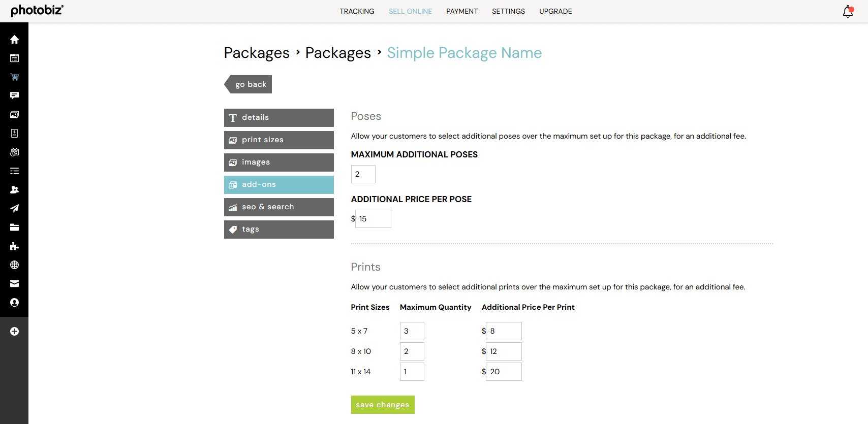Switch to the tags tab
The width and height of the screenshot is (868, 424).
pyautogui.click(x=279, y=230)
